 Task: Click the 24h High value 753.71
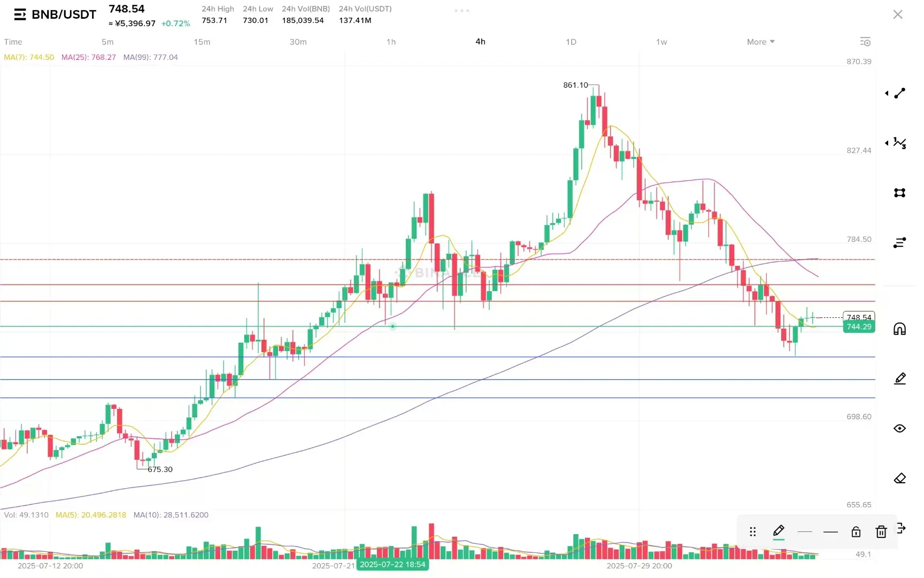pos(214,20)
